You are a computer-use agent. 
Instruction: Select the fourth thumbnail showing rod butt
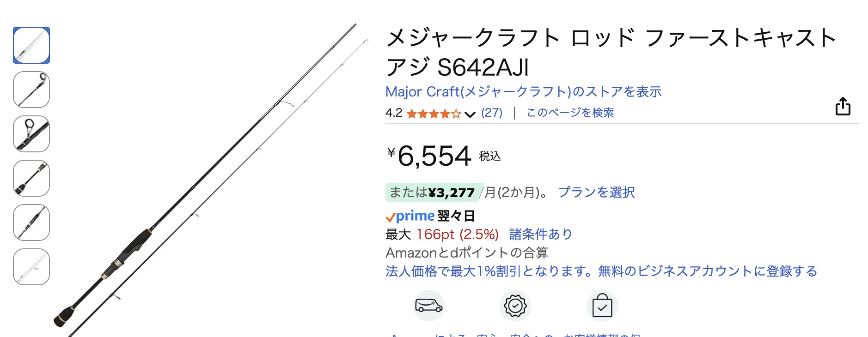pyautogui.click(x=31, y=178)
